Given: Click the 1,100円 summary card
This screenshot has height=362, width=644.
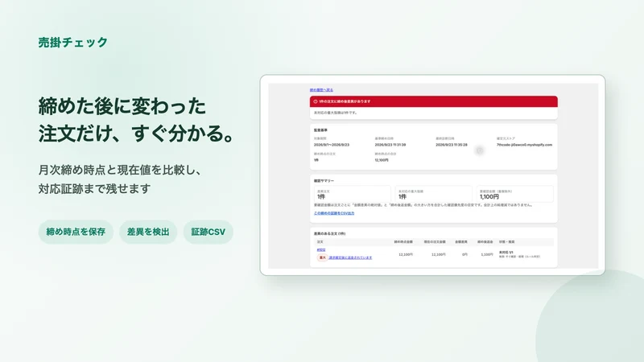Looking at the screenshot, I should pos(514,194).
